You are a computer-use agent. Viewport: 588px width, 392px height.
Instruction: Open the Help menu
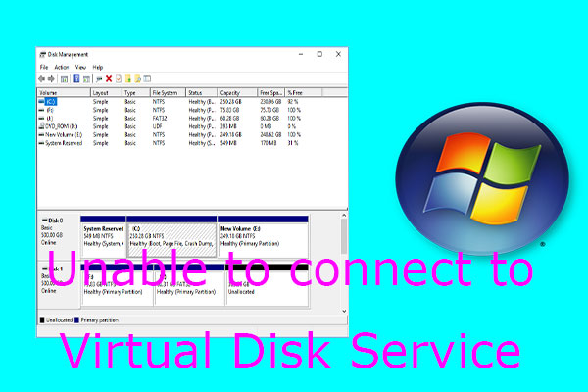(98, 67)
